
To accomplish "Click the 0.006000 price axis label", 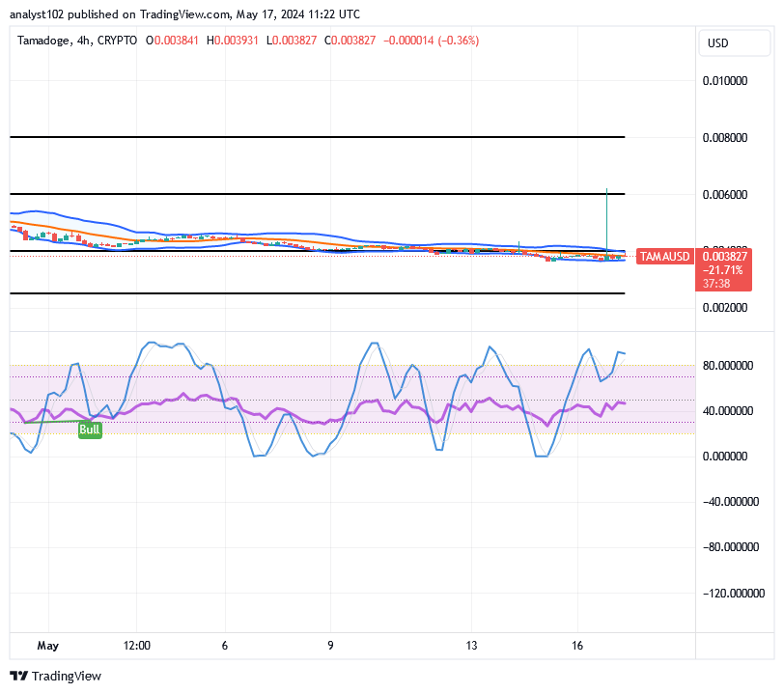I will pos(725,195).
